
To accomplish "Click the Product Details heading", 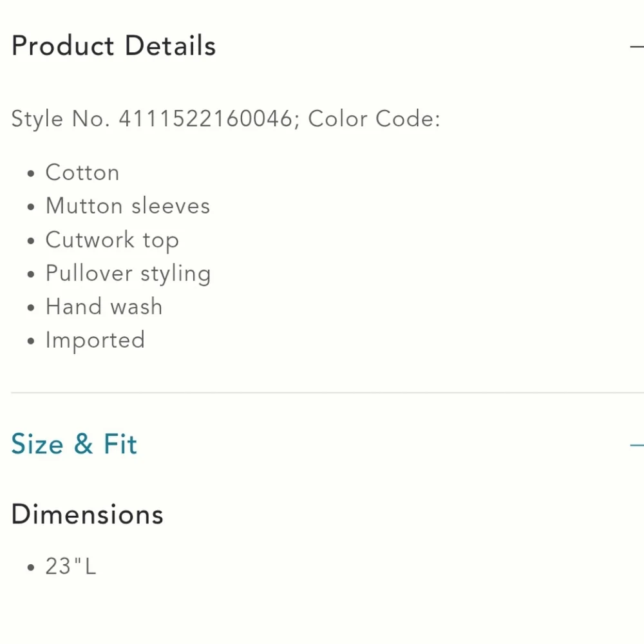I will point(113,46).
